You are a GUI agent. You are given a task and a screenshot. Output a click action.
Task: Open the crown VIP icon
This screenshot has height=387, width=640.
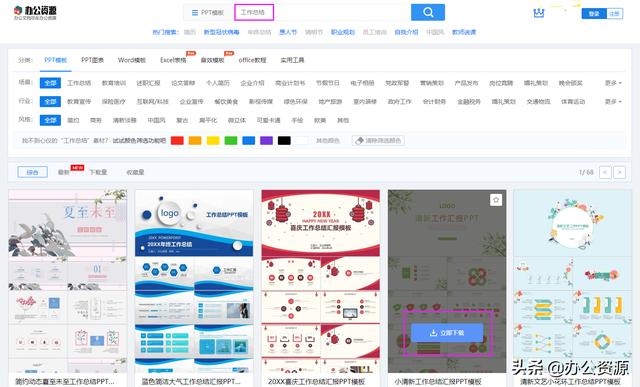click(x=539, y=13)
